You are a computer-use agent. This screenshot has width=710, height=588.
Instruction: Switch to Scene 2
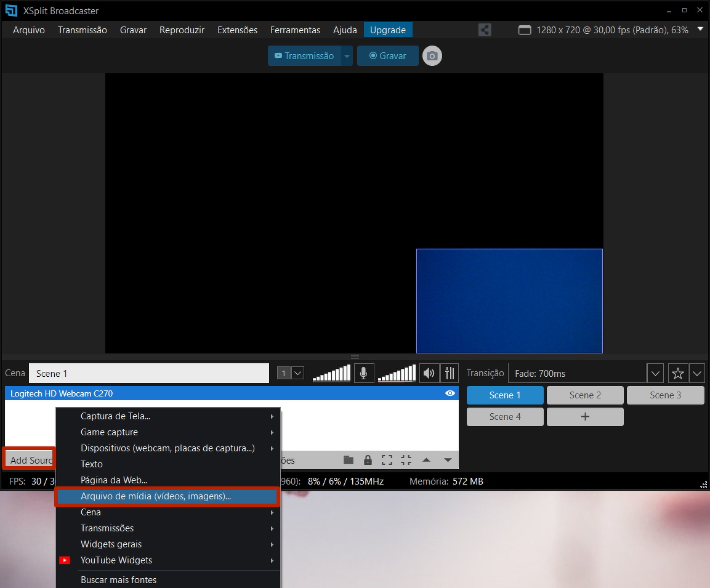tap(585, 395)
